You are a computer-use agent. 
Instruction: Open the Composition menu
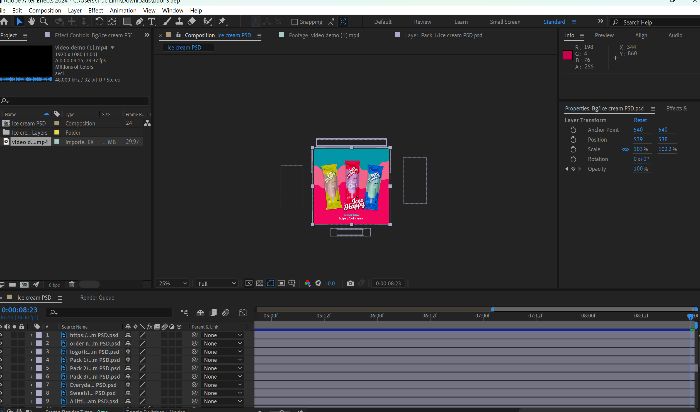point(45,10)
